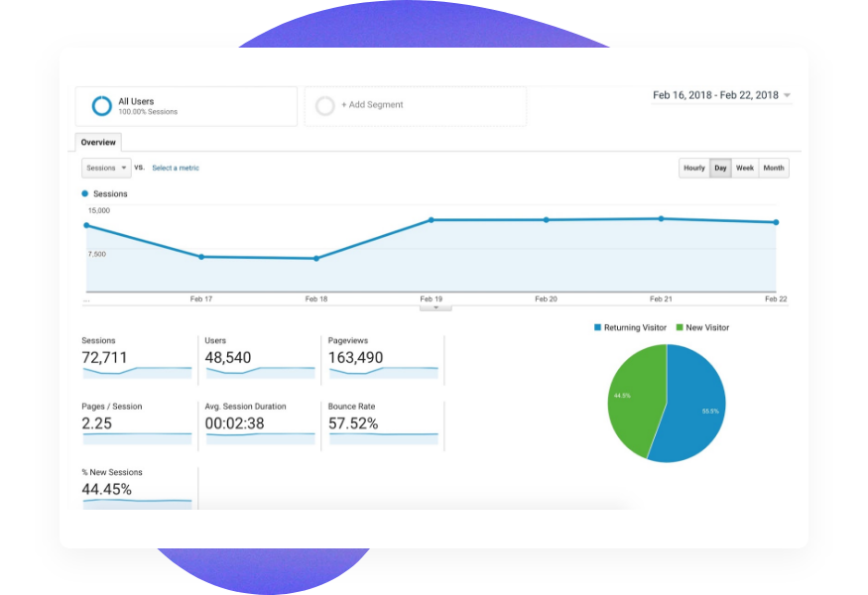Image resolution: width=868 pixels, height=595 pixels.
Task: Switch chart granularity to Week
Action: 745,168
